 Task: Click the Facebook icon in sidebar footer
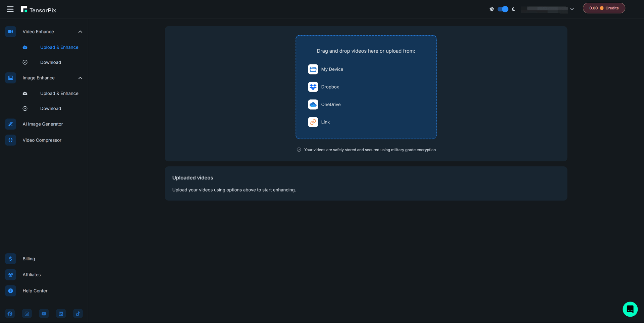click(10, 314)
